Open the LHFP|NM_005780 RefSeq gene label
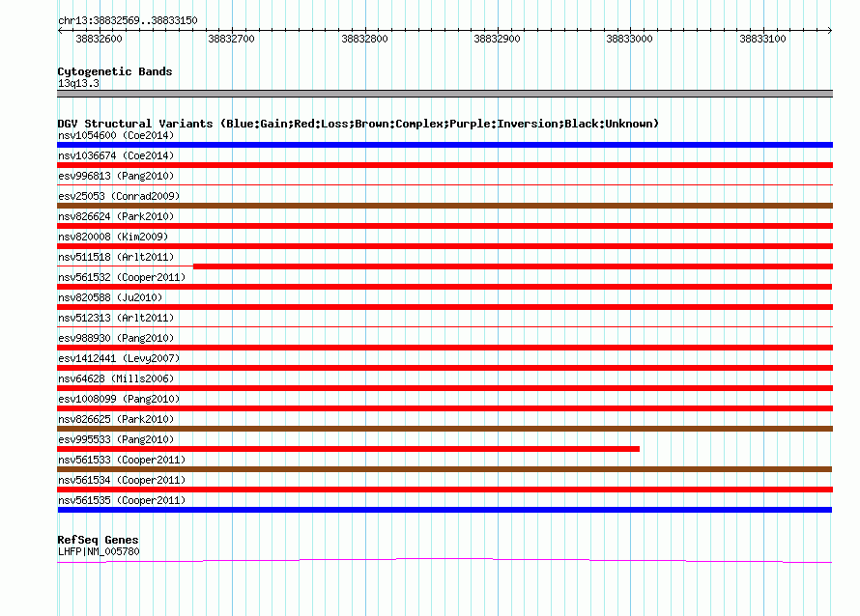The image size is (860, 616). point(99,551)
